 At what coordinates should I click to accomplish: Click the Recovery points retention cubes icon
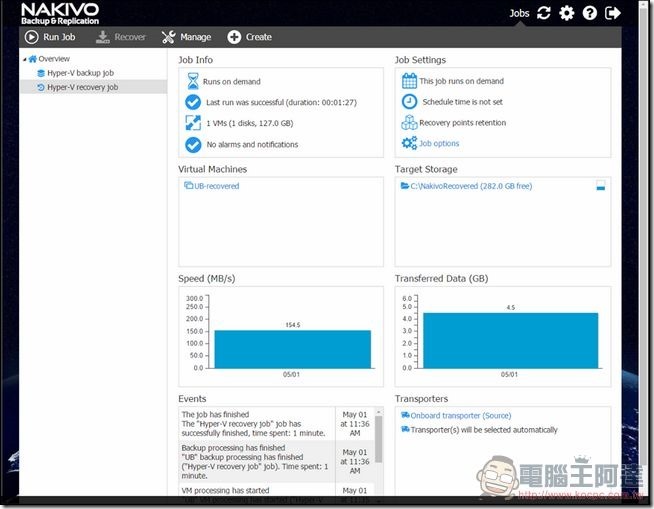tap(409, 122)
